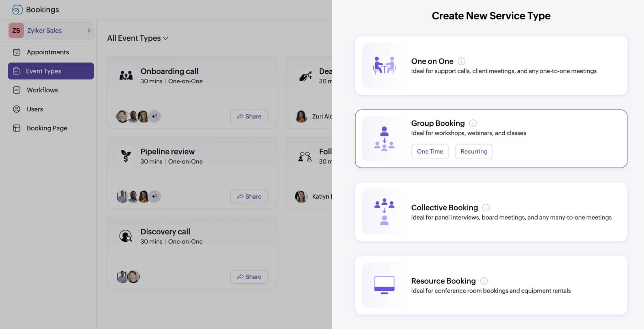Click the Users person icon

click(x=17, y=109)
